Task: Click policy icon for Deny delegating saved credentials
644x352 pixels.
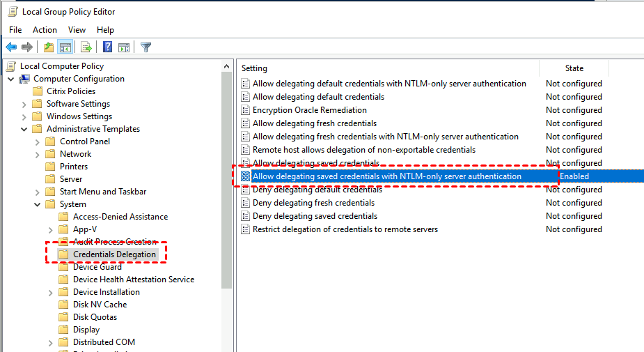Action: click(245, 216)
